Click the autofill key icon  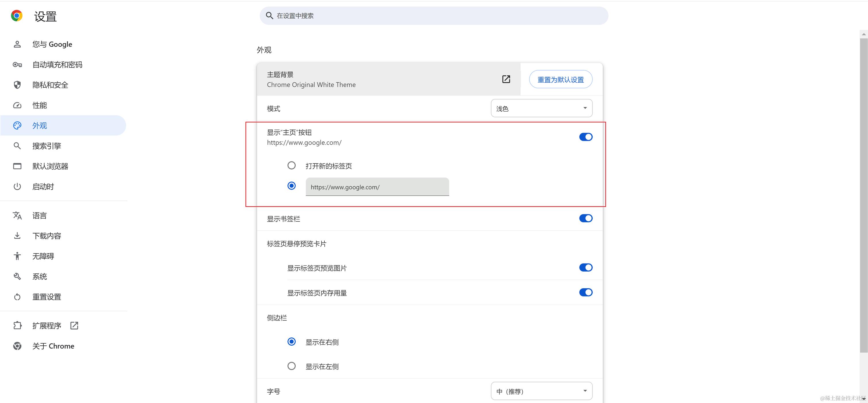click(17, 65)
